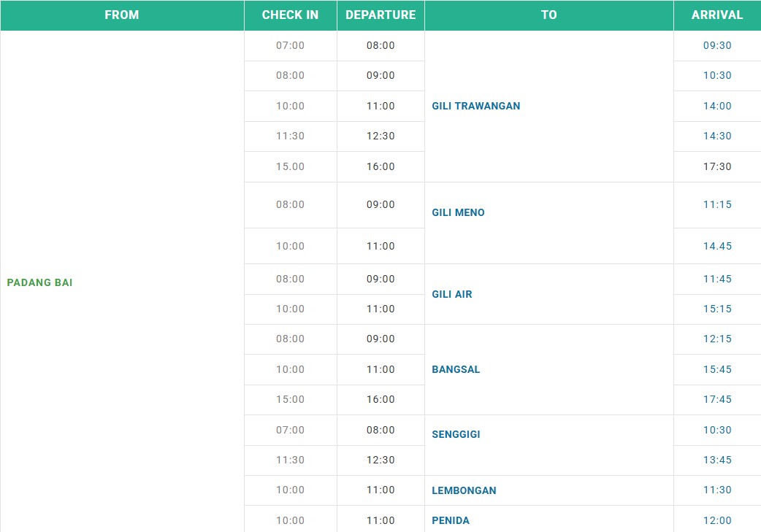Click the LEMBONGAN destination link
Viewport: 761px width, 532px height.
pos(464,490)
